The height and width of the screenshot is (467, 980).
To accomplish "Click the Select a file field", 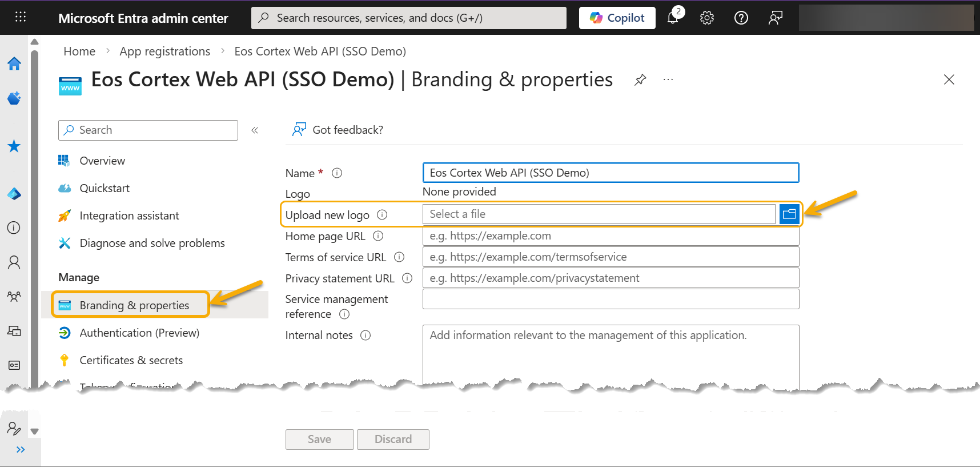I will (x=599, y=214).
